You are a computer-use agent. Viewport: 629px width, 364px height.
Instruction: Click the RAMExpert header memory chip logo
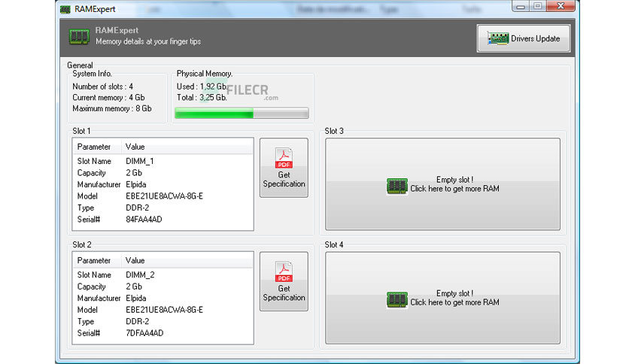coord(79,37)
